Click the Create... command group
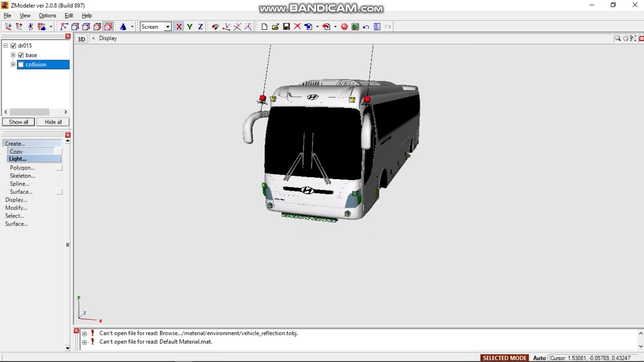The width and height of the screenshot is (644, 362). pos(32,144)
